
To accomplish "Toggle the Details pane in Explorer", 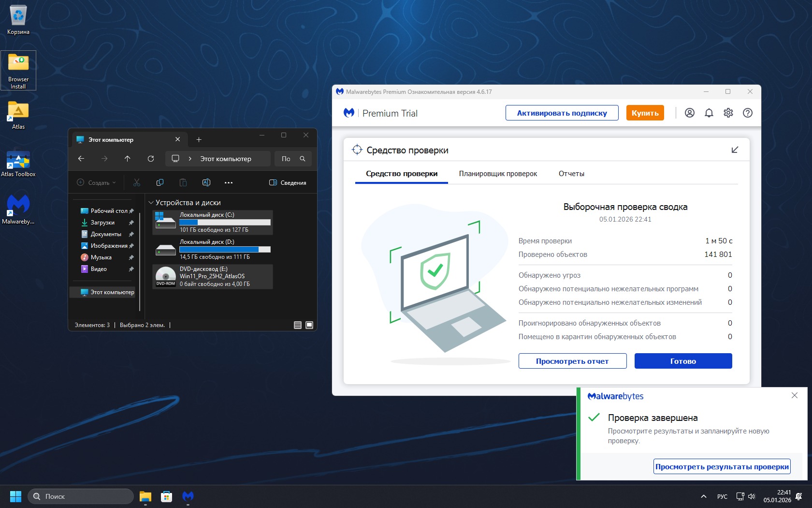I will [288, 183].
